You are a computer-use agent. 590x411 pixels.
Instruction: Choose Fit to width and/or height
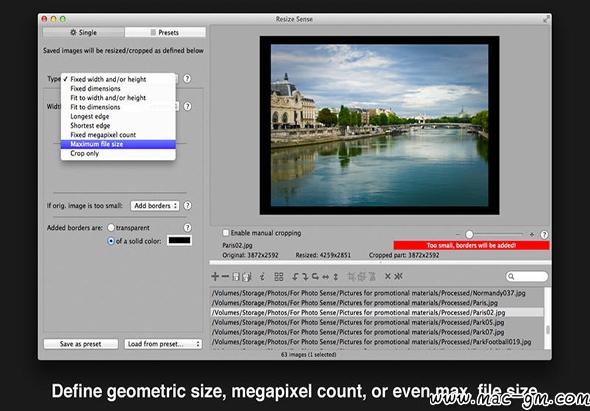[x=118, y=97]
